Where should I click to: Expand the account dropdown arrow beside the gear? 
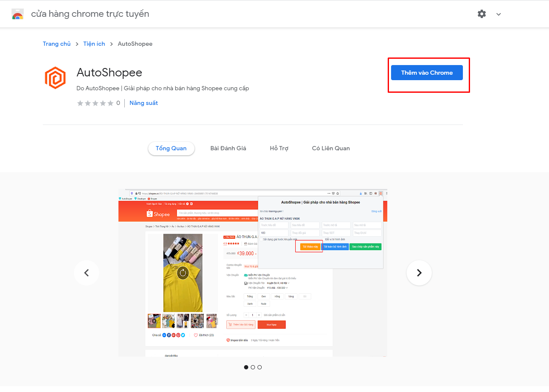(499, 14)
